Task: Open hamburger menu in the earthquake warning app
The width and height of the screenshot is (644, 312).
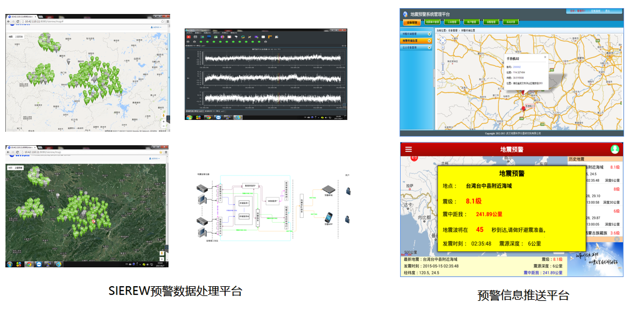Action: (409, 149)
